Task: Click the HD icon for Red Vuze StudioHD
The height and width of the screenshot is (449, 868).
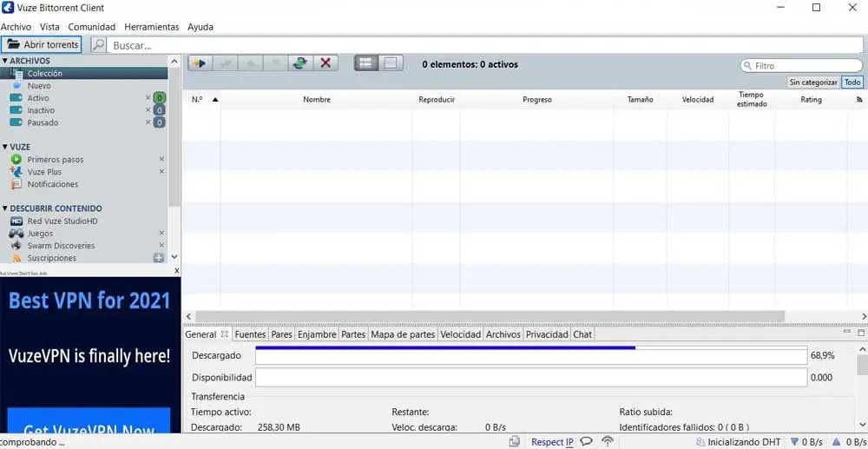Action: click(x=16, y=221)
